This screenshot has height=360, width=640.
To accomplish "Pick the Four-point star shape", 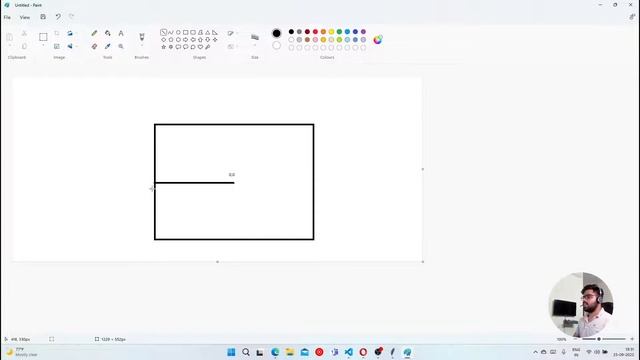I will [x=215, y=40].
